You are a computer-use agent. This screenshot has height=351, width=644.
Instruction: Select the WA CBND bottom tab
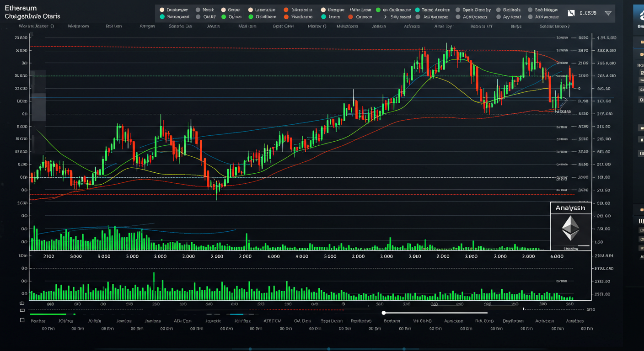422,321
